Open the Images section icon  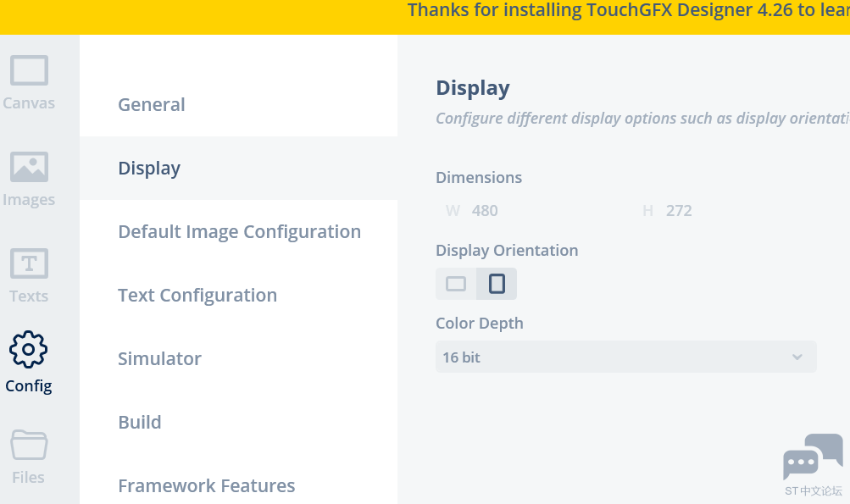(x=30, y=167)
